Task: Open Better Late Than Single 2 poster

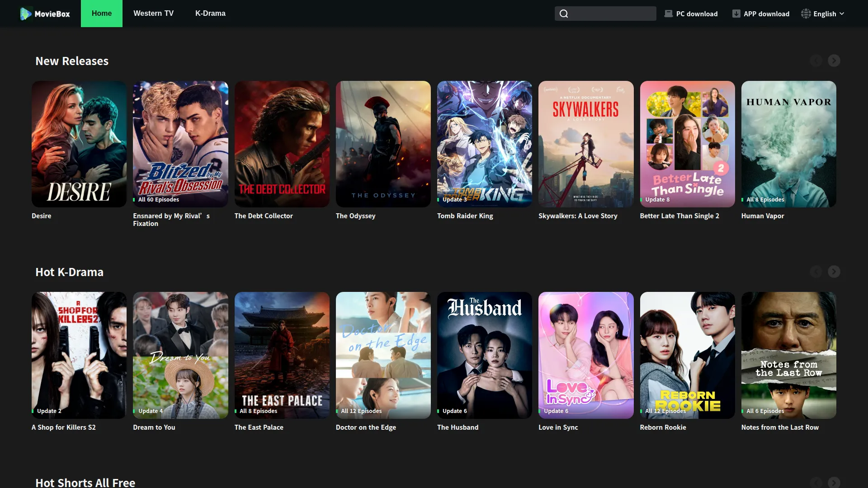Action: pos(687,144)
